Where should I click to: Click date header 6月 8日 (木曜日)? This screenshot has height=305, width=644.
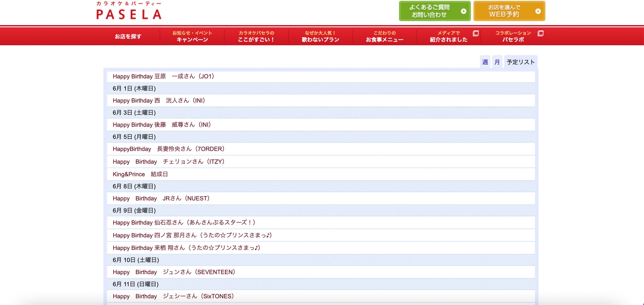tap(321, 186)
